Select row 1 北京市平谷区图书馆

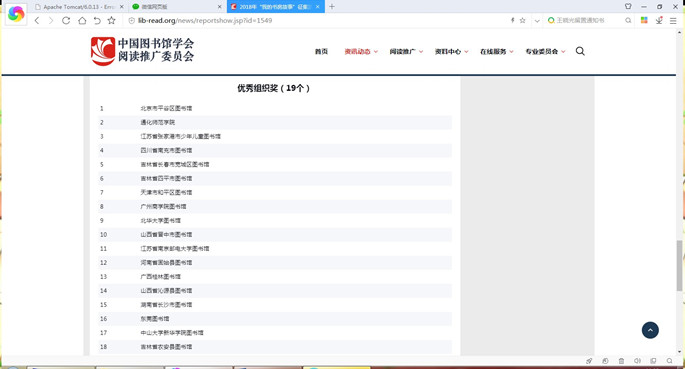click(x=275, y=108)
